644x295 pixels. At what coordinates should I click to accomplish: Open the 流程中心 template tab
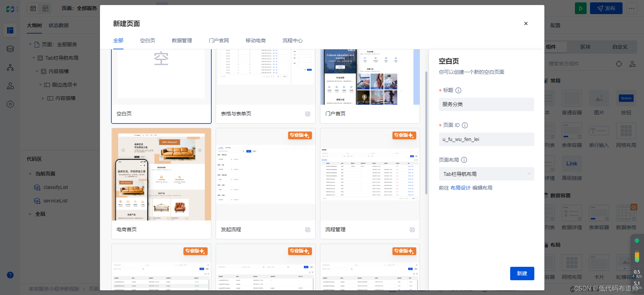coord(292,41)
